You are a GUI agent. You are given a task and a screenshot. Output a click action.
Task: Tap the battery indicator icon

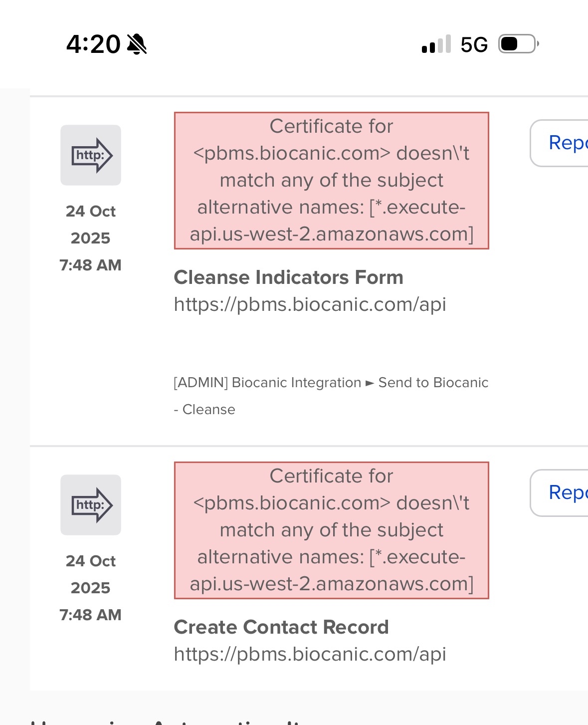pos(518,44)
